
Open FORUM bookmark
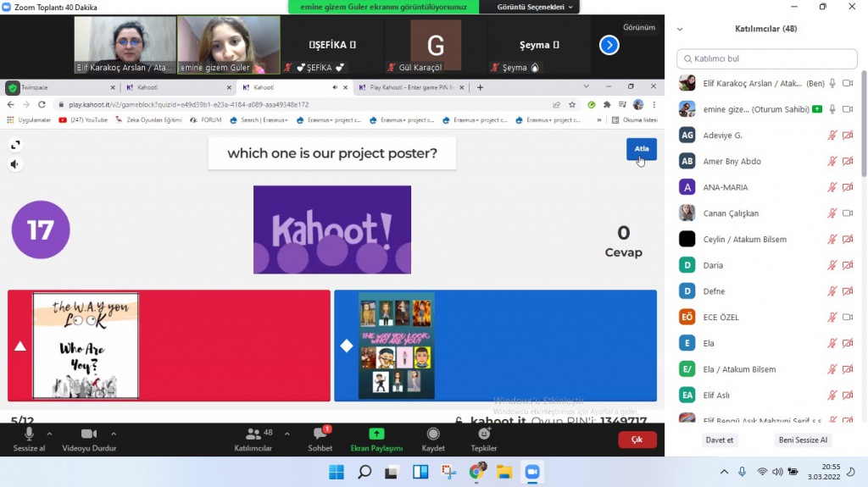point(205,120)
